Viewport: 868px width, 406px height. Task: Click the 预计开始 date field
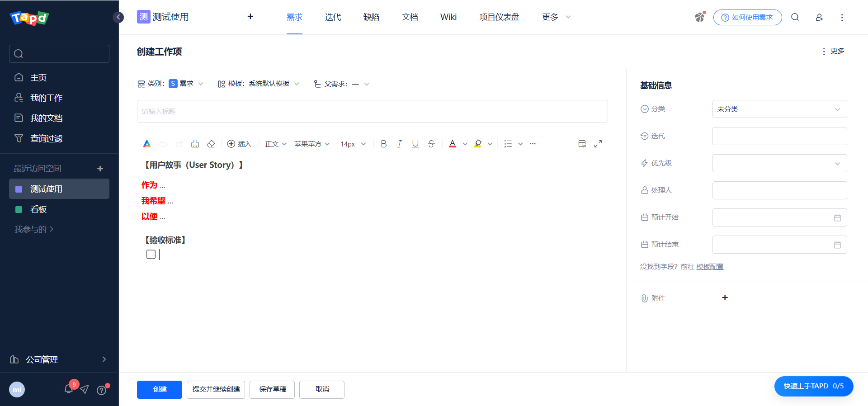tap(780, 217)
